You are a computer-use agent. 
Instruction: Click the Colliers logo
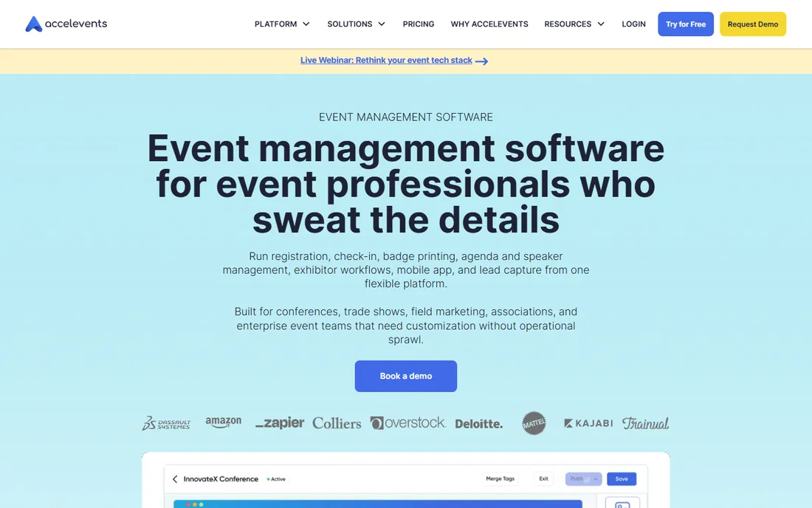click(337, 423)
